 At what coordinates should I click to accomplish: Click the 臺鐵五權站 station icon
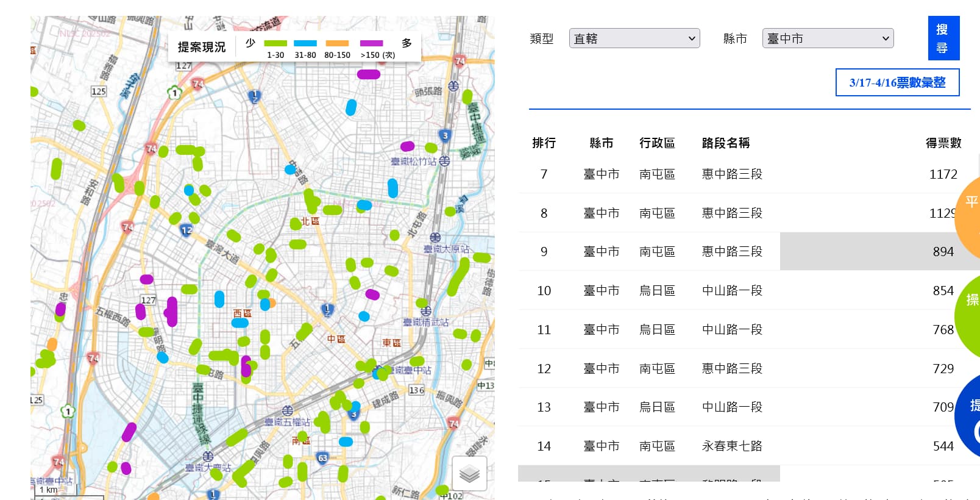click(x=288, y=410)
